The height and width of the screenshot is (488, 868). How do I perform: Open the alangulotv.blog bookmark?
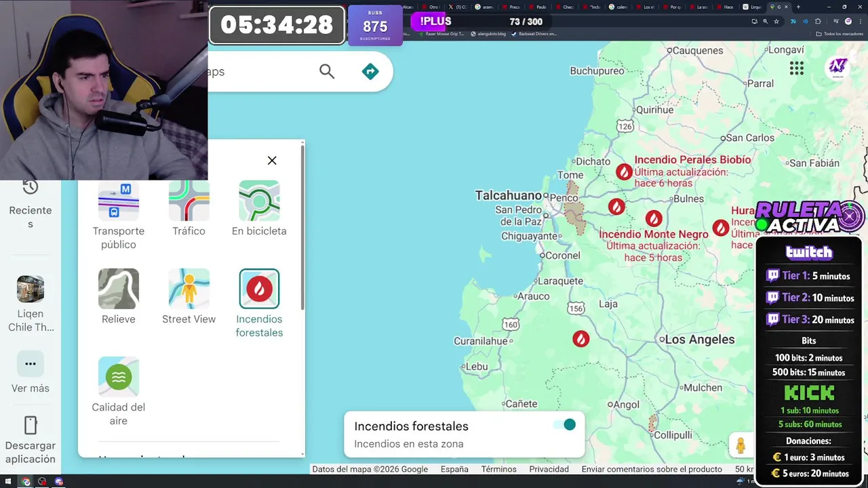[x=488, y=34]
